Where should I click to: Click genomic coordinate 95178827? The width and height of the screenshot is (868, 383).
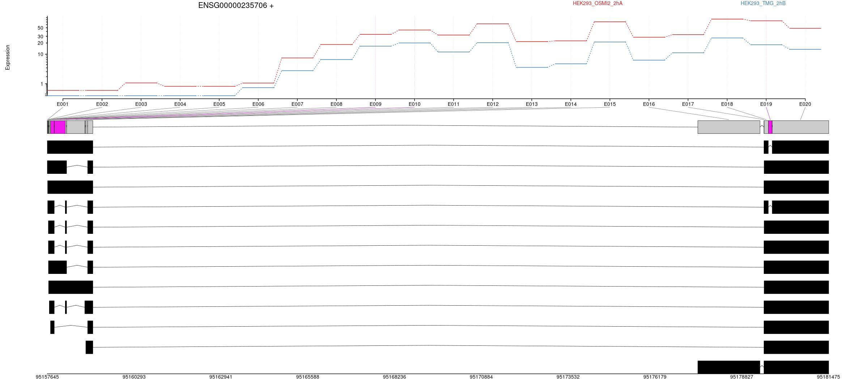(742, 377)
